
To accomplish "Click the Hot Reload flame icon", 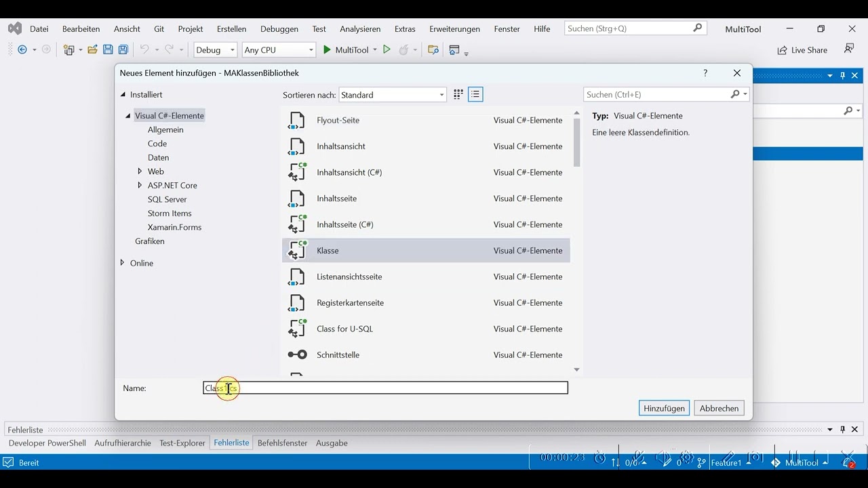I will 404,49.
